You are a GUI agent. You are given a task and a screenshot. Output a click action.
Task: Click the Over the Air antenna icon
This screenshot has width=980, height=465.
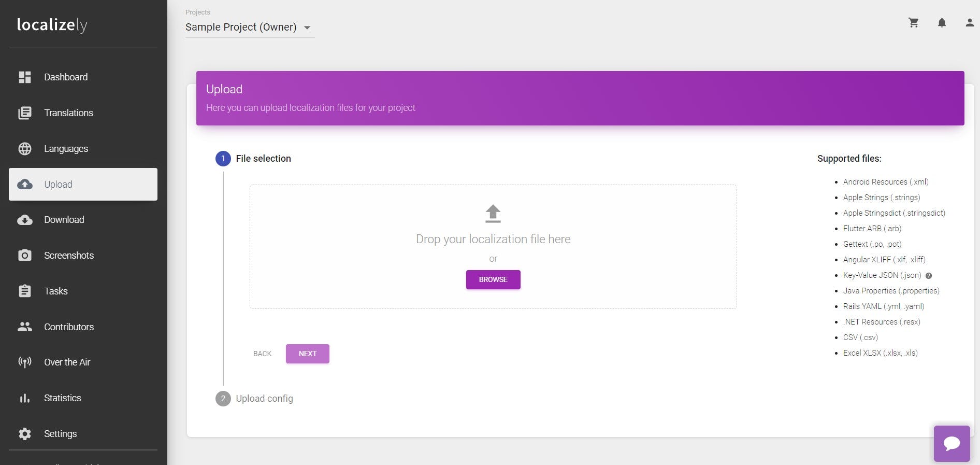pyautogui.click(x=25, y=362)
